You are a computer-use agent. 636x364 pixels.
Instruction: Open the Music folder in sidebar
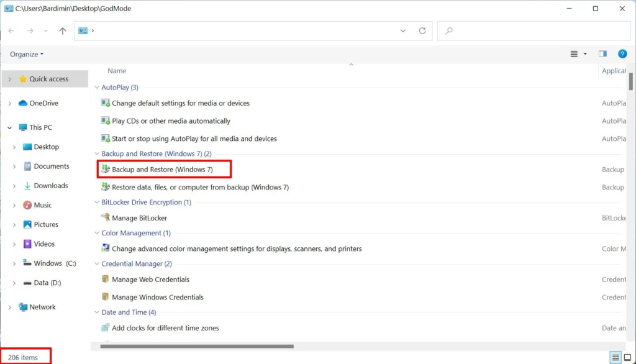pos(43,206)
